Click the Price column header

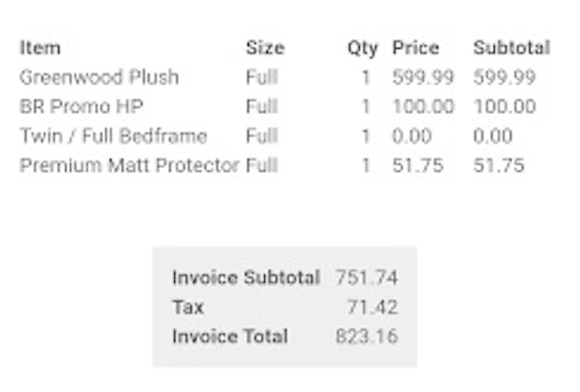coord(415,48)
